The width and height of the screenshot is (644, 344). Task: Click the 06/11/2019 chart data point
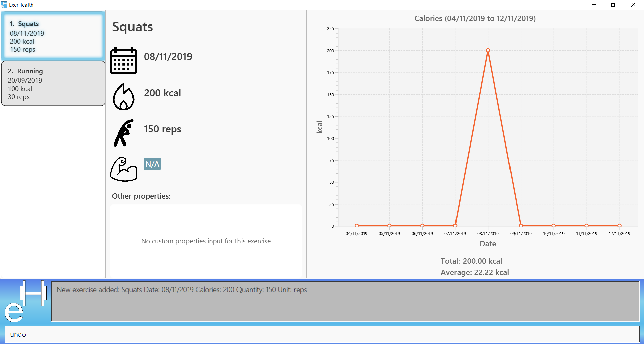pos(422,225)
